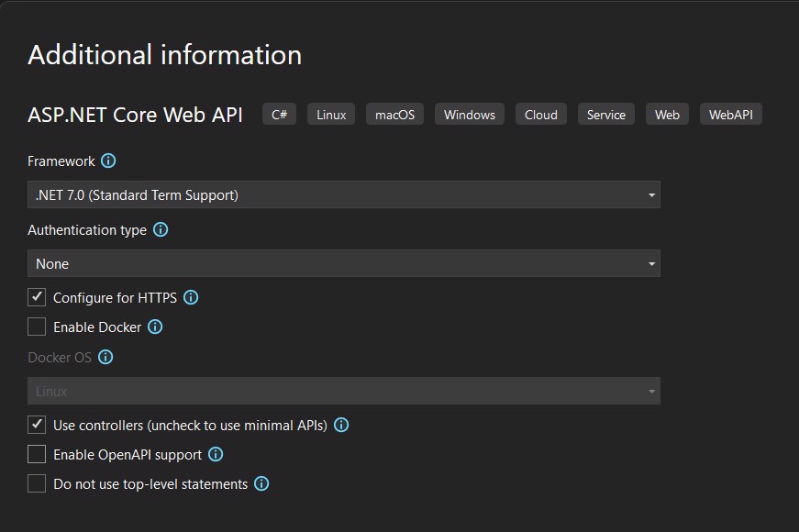The height and width of the screenshot is (532, 799).
Task: Click the Authentication type info icon
Action: (x=161, y=230)
